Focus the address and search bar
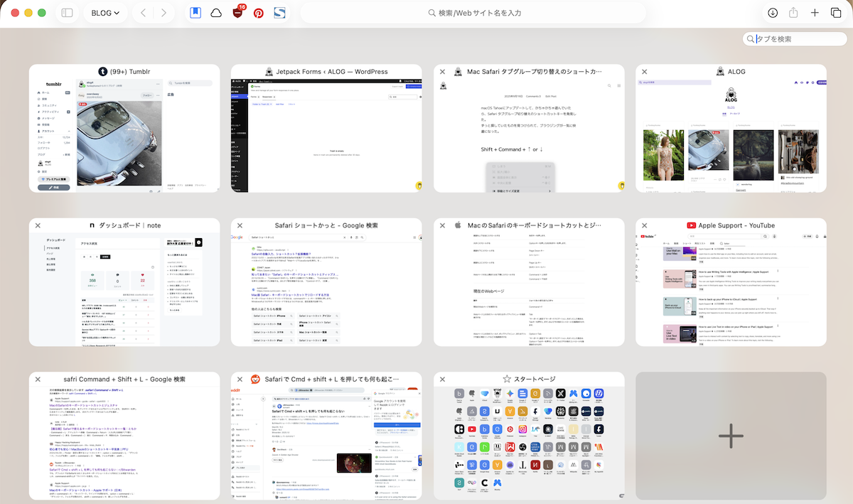Screen dimensions: 853x504 coord(473,13)
